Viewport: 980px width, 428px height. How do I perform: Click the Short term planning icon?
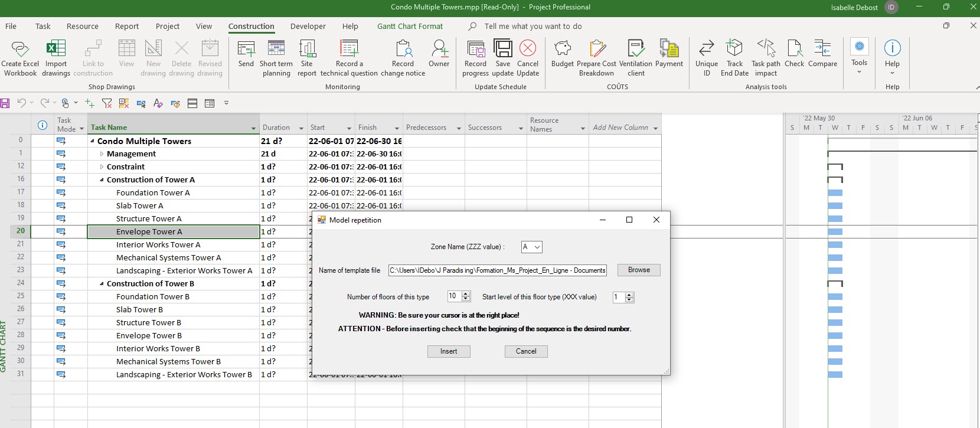pos(276,49)
